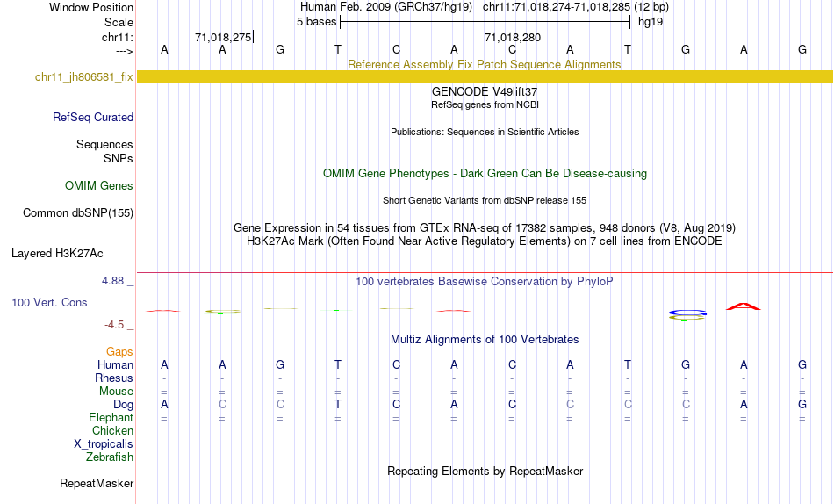Viewport: 834px width, 504px height.
Task: Click Short Genetic Variants from dbSNP title
Action: coord(485,201)
